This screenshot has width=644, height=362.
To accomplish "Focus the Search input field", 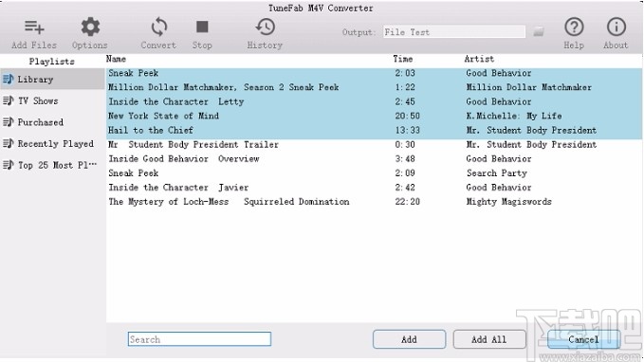I will tap(199, 339).
